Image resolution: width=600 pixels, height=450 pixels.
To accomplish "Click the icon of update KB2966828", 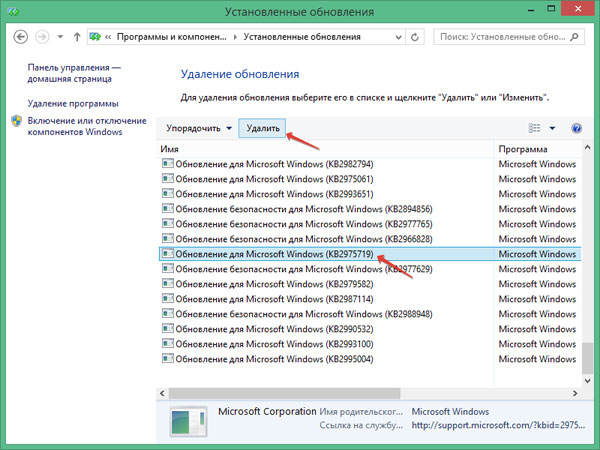I will [x=168, y=238].
